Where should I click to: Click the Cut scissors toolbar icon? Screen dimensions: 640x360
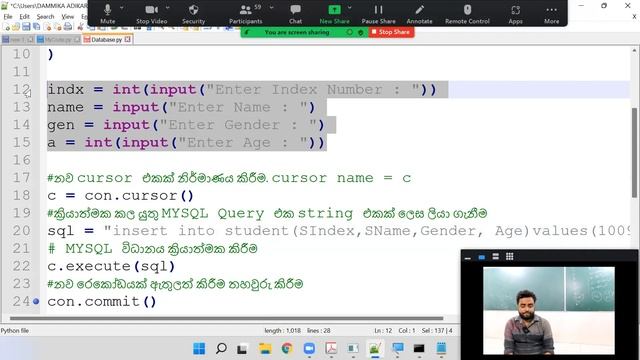coord(80,27)
